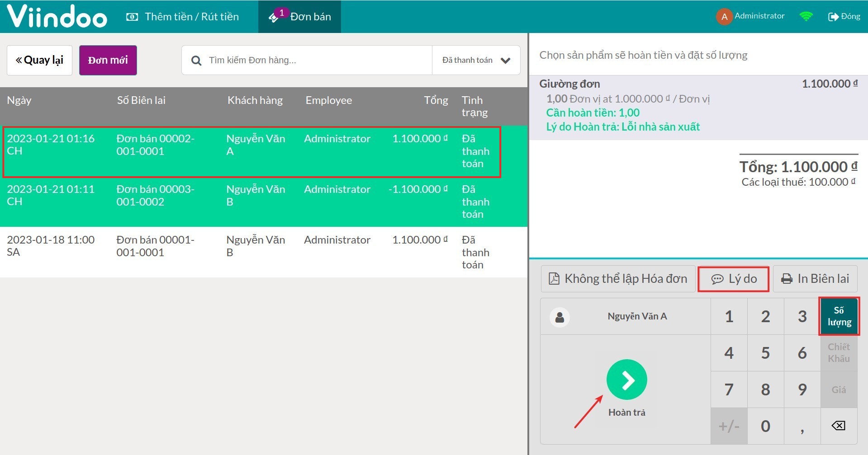Print receipt using In Biên lai
868x455 pixels.
[x=815, y=279]
